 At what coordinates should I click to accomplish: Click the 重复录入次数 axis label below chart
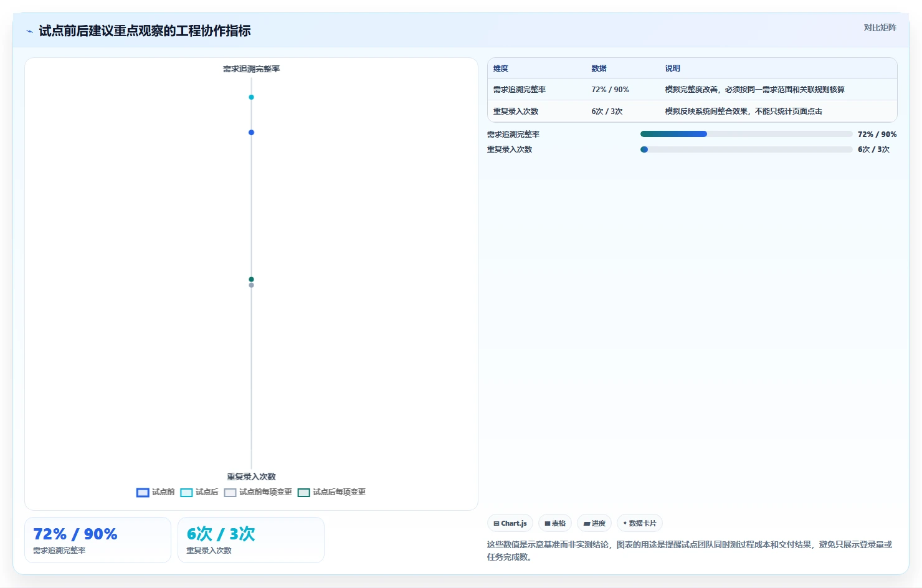click(x=251, y=477)
